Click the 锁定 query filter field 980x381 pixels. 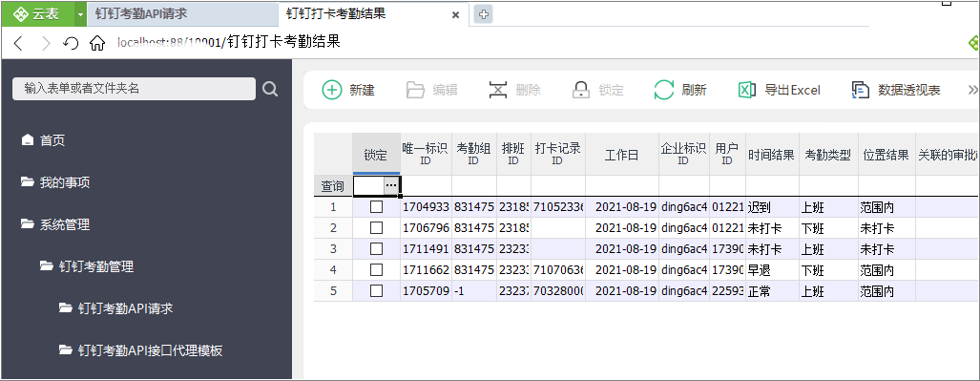click(x=368, y=186)
